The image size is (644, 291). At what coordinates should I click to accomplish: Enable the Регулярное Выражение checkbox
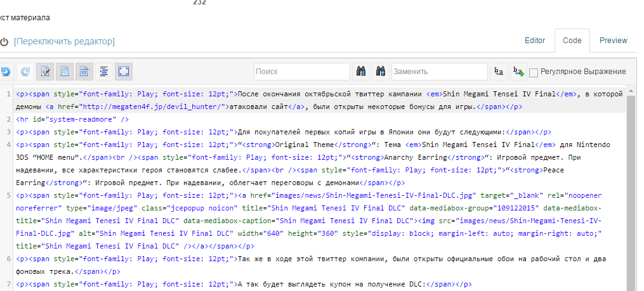click(534, 72)
